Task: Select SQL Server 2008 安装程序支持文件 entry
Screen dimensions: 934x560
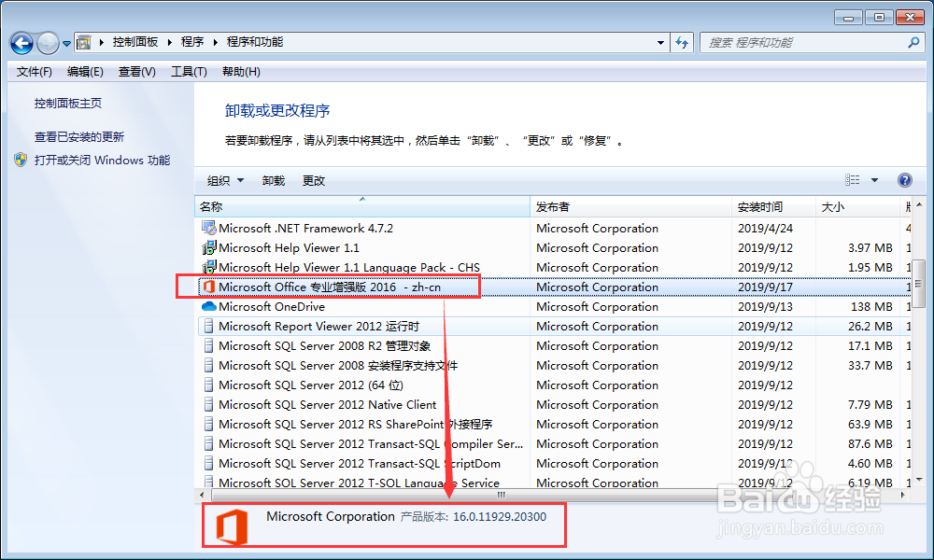Action: click(338, 365)
